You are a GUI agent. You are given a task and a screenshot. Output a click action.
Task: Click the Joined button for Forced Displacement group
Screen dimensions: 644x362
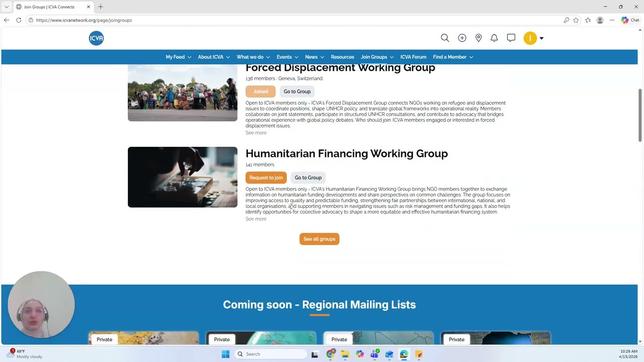pos(261,92)
